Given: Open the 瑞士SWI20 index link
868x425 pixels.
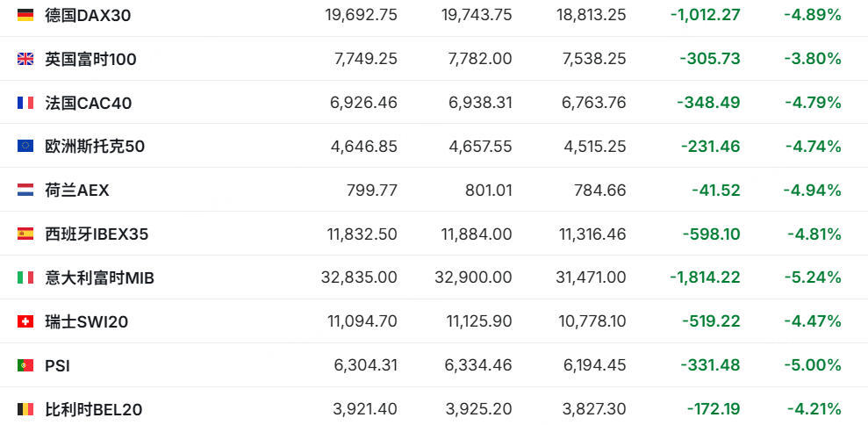Looking at the screenshot, I should [x=87, y=322].
